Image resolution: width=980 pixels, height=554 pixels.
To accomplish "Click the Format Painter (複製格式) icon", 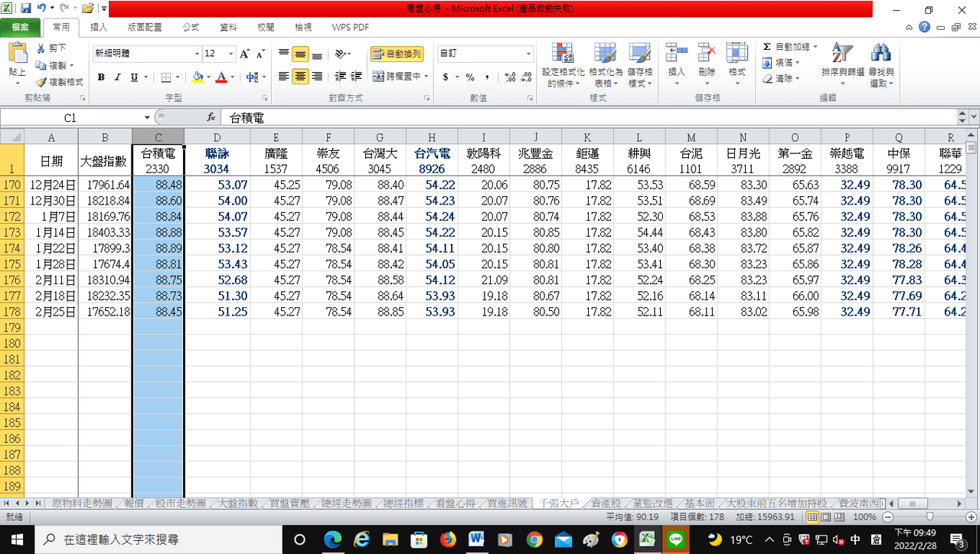I will pyautogui.click(x=41, y=82).
